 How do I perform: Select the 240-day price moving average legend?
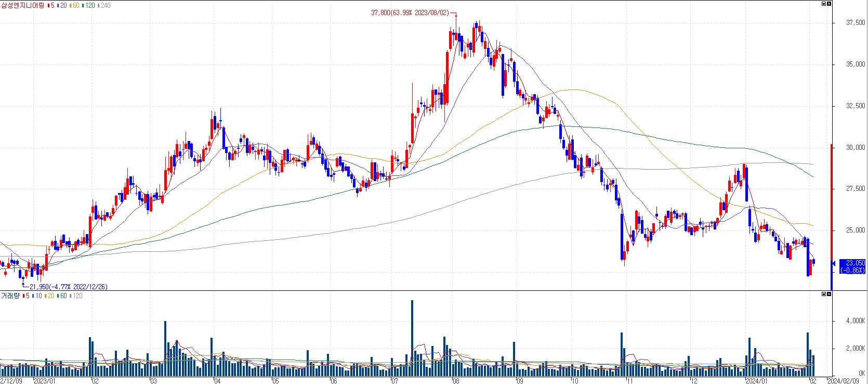[x=103, y=5]
